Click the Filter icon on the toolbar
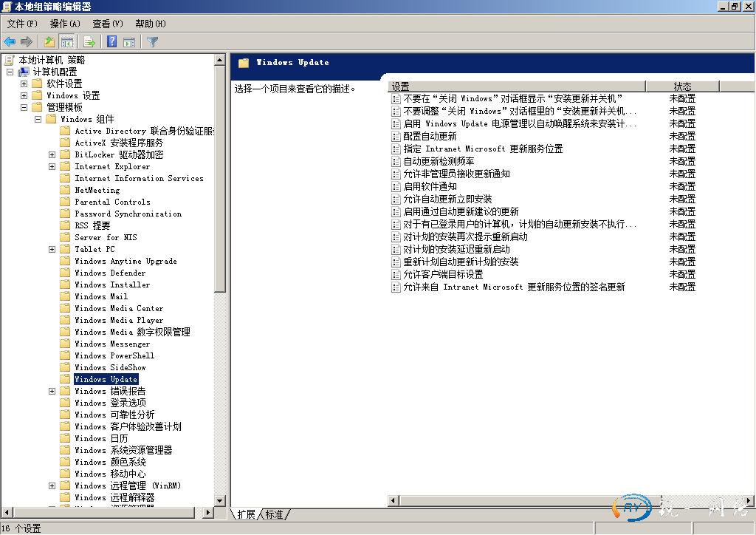 coord(153,42)
